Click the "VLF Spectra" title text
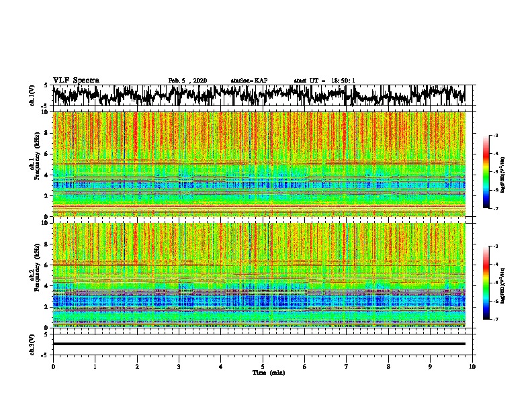Screen dimensions: 532x411 click(x=76, y=81)
